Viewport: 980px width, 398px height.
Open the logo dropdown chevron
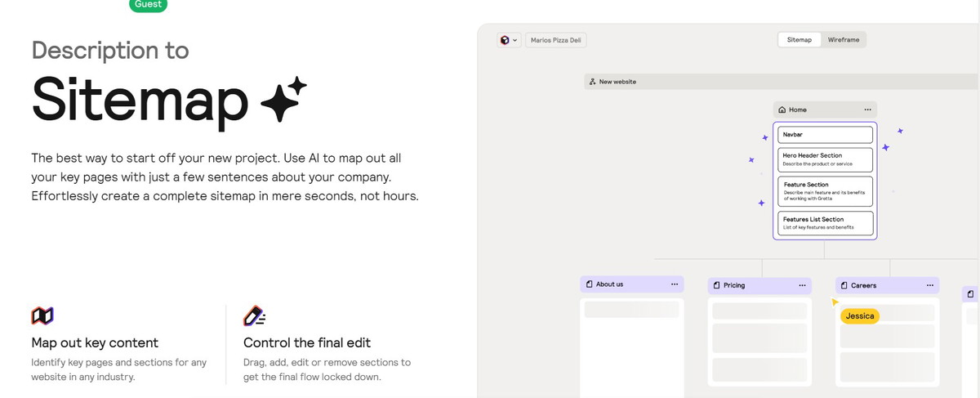click(x=514, y=40)
